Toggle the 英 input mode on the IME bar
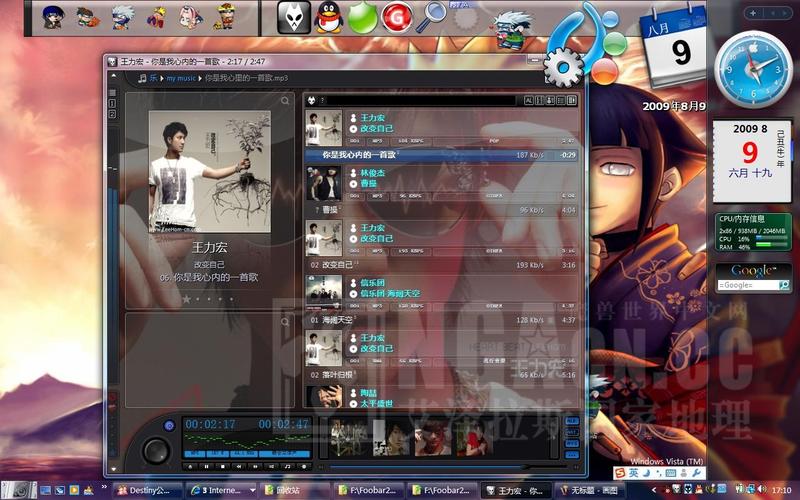800x500 pixels. click(x=633, y=473)
